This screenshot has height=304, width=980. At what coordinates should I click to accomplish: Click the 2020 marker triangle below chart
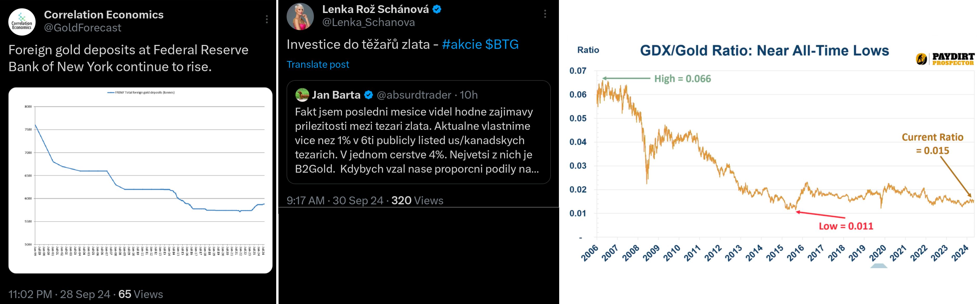(x=879, y=266)
